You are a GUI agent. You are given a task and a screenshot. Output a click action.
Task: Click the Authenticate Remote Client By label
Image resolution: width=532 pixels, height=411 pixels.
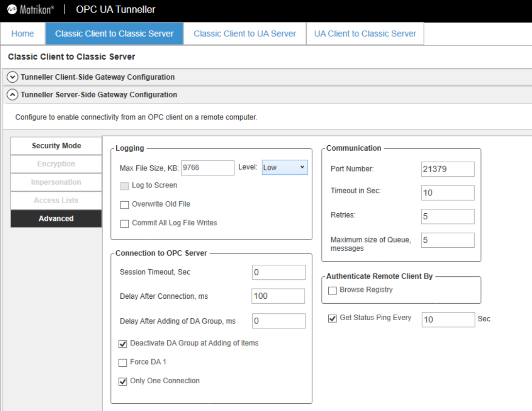click(379, 276)
